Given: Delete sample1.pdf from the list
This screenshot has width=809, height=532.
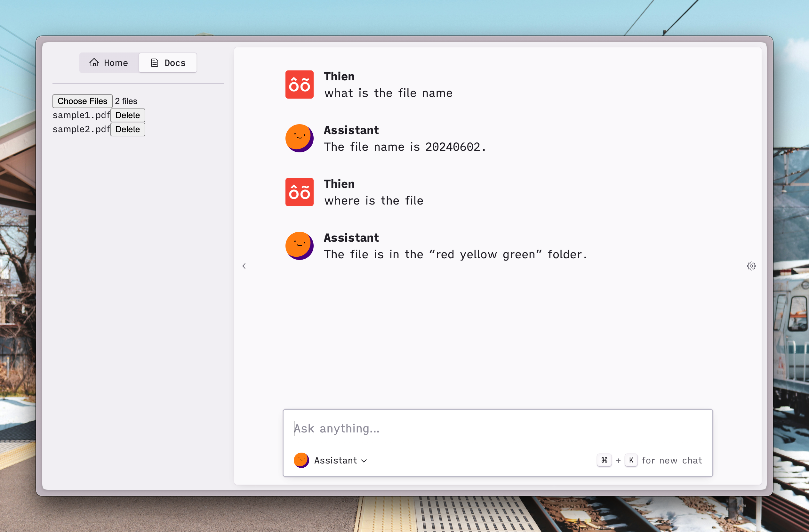Looking at the screenshot, I should coord(128,115).
